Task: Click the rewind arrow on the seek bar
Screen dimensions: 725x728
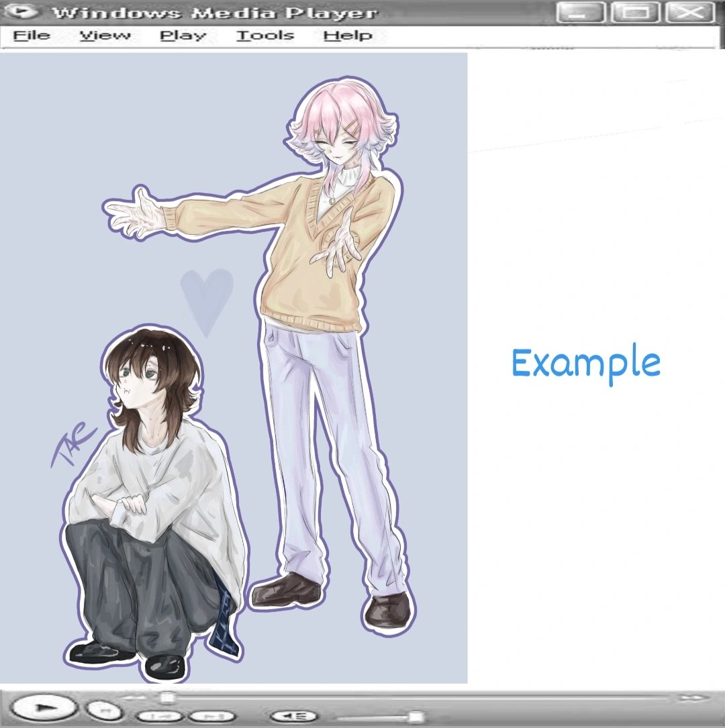Action: pyautogui.click(x=134, y=697)
